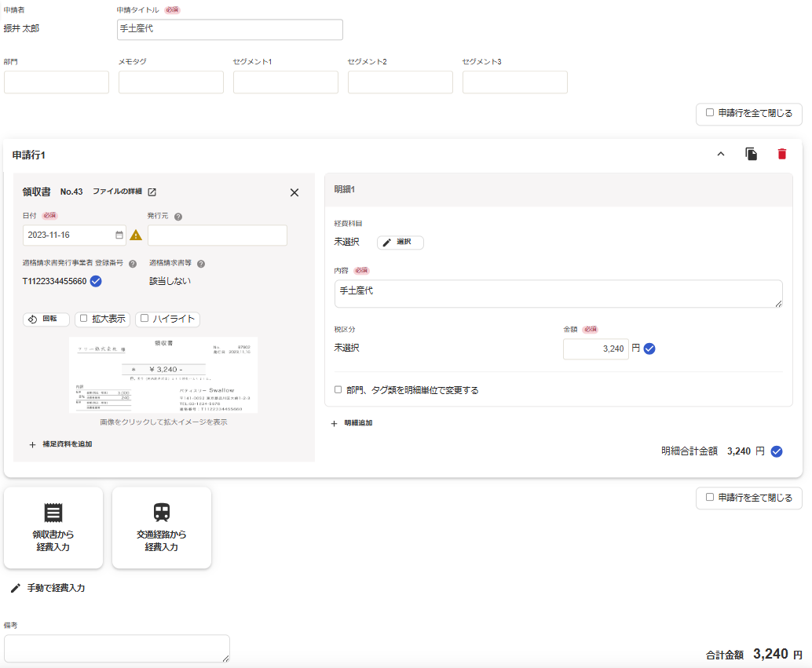812x668 pixels.
Task: Close the receipt No.43 panel
Action: pos(294,192)
